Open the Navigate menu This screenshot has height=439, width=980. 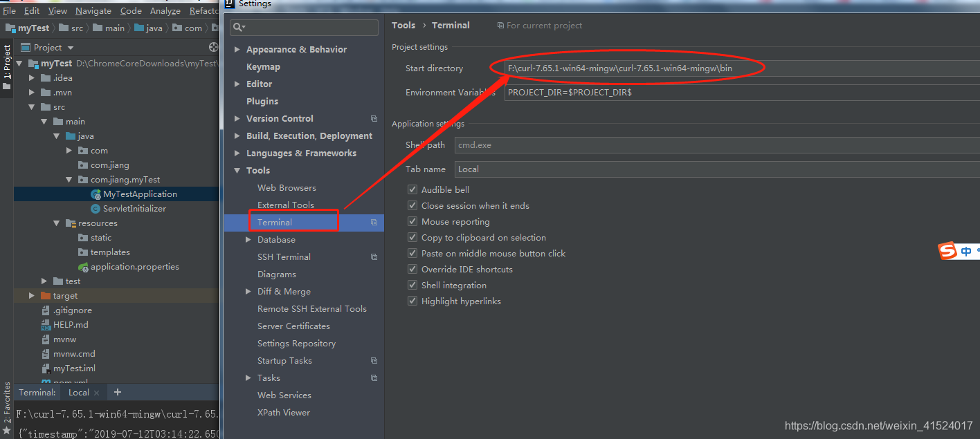click(x=93, y=10)
